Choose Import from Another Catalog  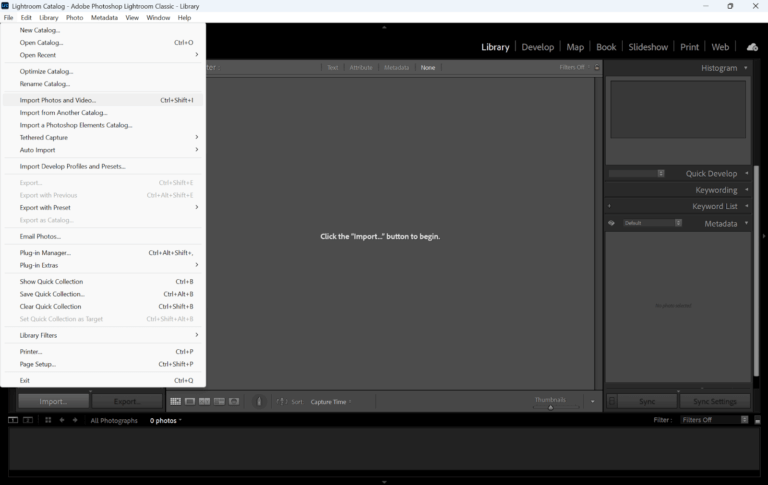(103, 113)
